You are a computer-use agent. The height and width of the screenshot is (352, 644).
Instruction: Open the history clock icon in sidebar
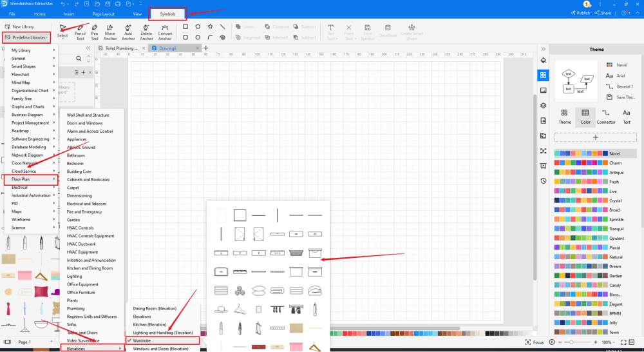[544, 181]
